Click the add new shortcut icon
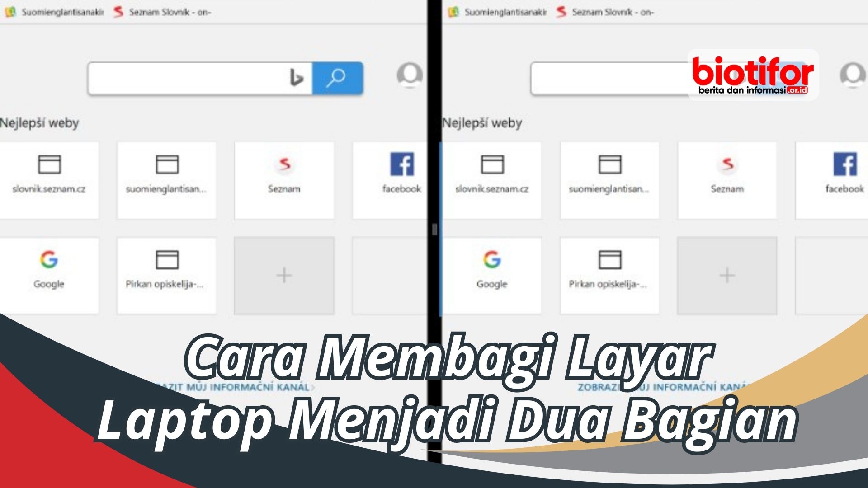Viewport: 868px width, 488px height. tap(284, 275)
